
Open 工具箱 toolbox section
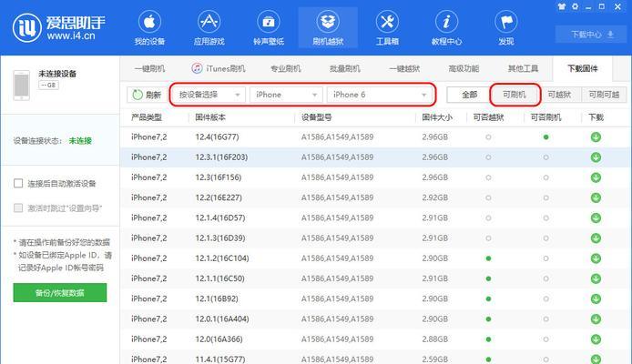pos(387,27)
